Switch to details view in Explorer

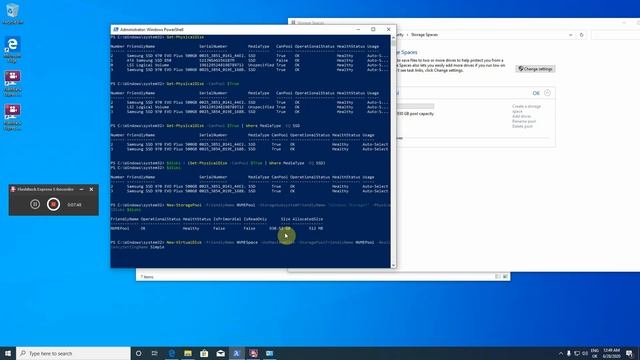coord(498,277)
